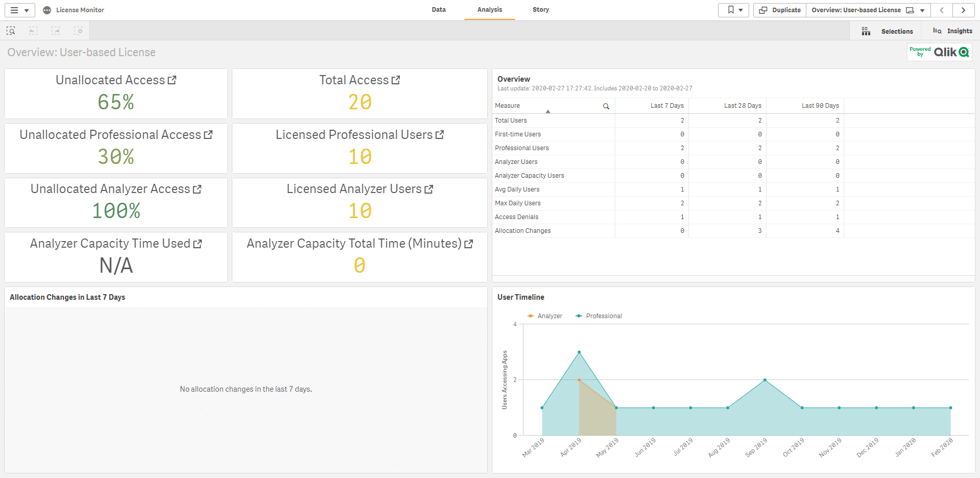Open the Unallocated Access link icon
Viewport: 980px width, 478px height.
172,80
